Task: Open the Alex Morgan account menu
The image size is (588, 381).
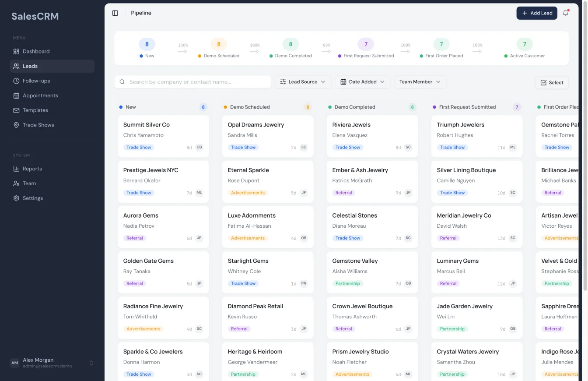Action: tap(52, 363)
